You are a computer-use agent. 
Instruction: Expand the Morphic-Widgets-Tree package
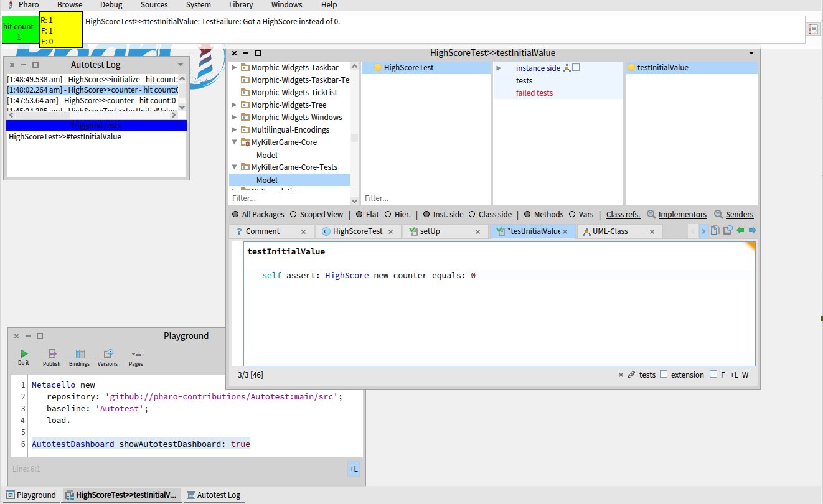(x=234, y=105)
